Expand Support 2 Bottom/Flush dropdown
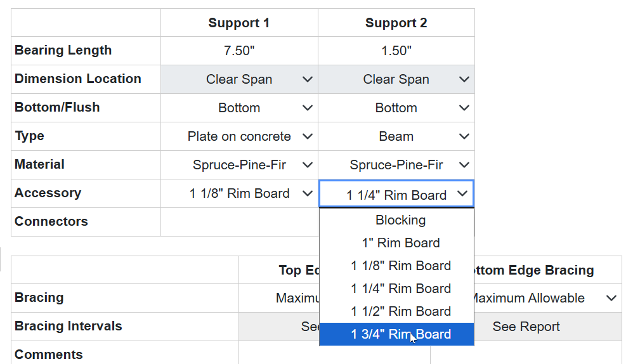The width and height of the screenshot is (633, 364). coord(396,108)
